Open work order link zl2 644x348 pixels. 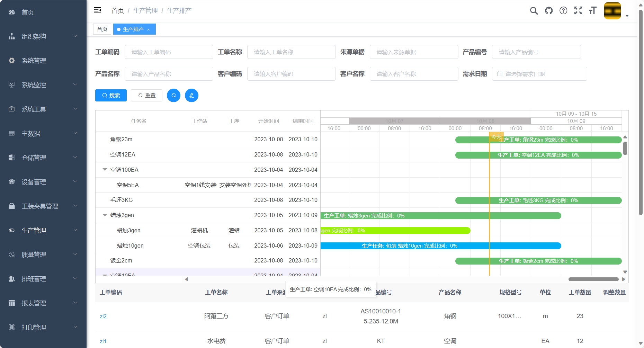pos(103,316)
